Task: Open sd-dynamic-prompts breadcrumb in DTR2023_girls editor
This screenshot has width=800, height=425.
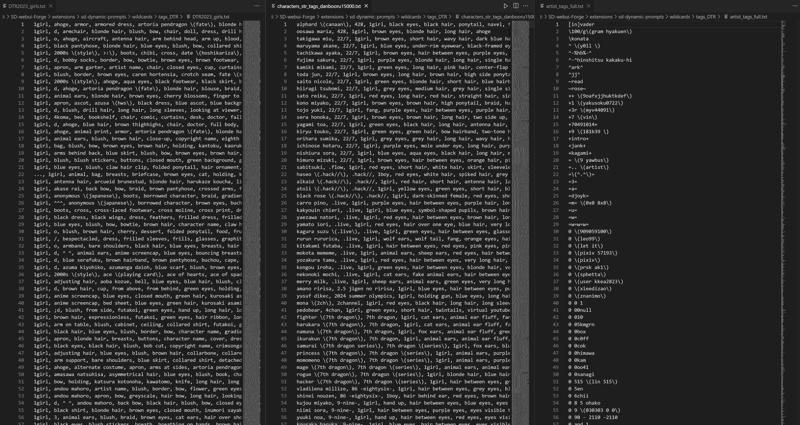Action: pyautogui.click(x=105, y=17)
